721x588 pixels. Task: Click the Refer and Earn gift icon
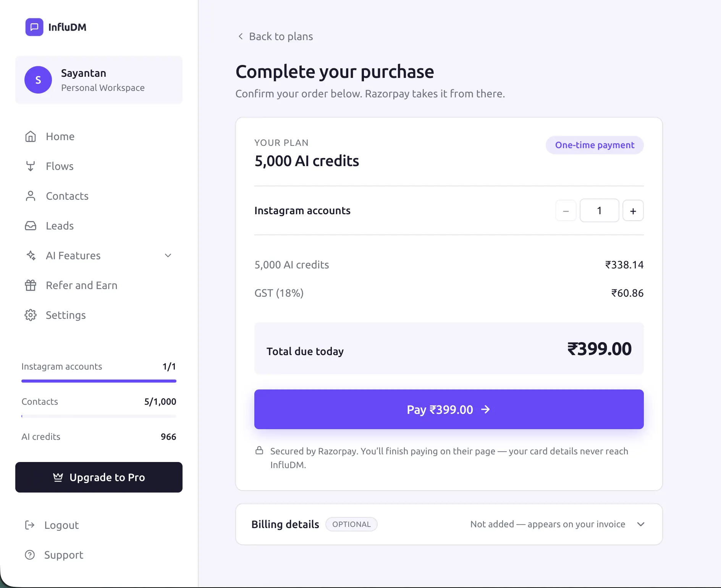[x=31, y=285]
